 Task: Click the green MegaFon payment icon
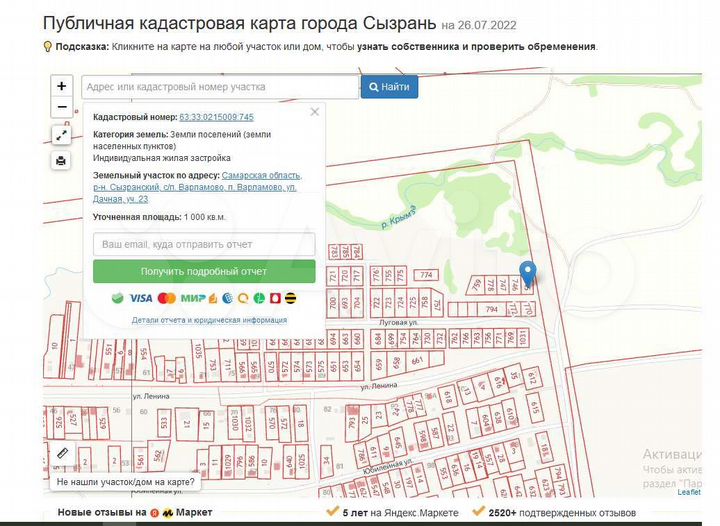coord(259,298)
